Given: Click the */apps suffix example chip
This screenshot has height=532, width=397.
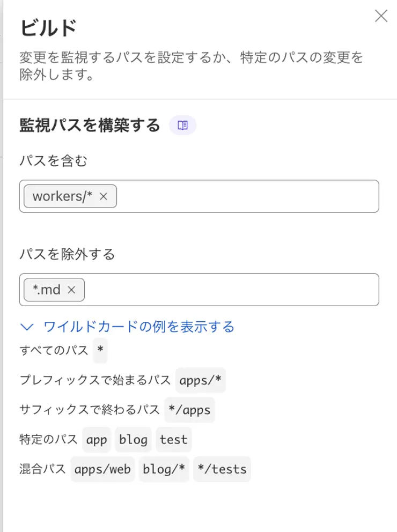Looking at the screenshot, I should click(x=189, y=410).
